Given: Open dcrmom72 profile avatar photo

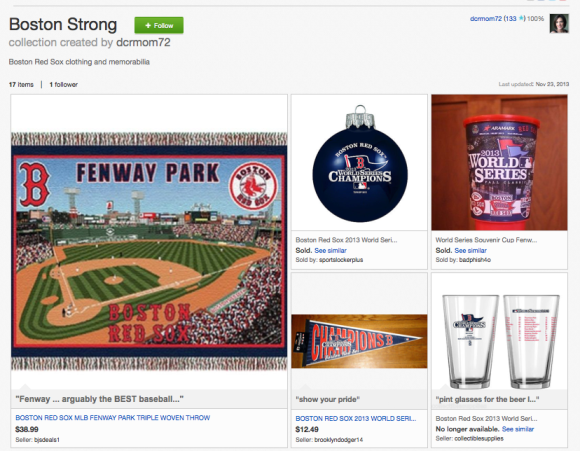Looking at the screenshot, I should pyautogui.click(x=559, y=24).
